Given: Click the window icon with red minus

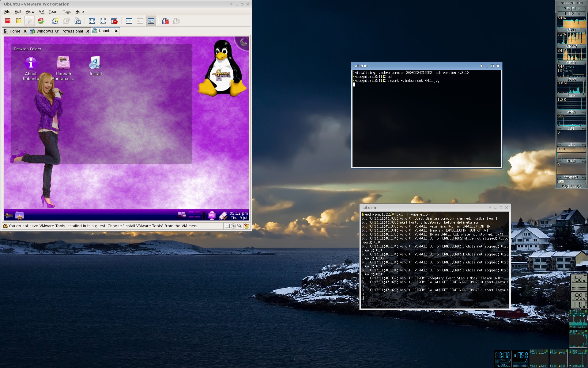Looking at the screenshot, I should coord(114,21).
